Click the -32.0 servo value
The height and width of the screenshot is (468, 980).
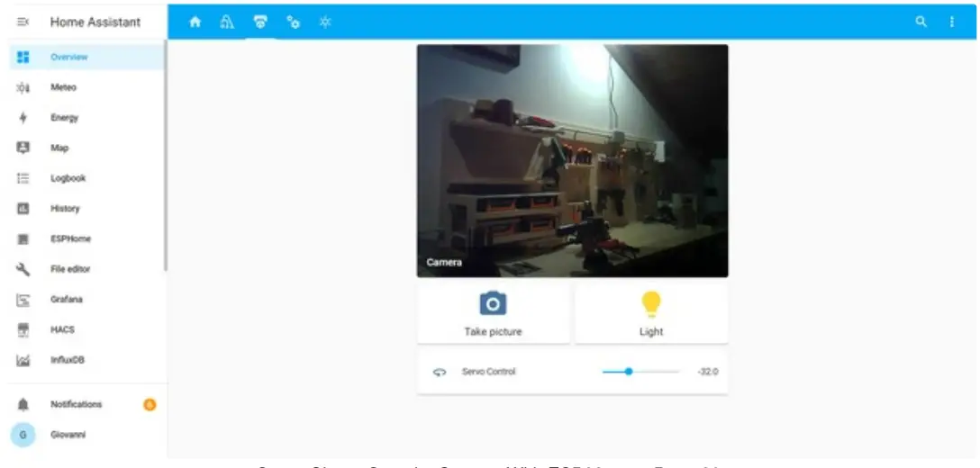708,372
